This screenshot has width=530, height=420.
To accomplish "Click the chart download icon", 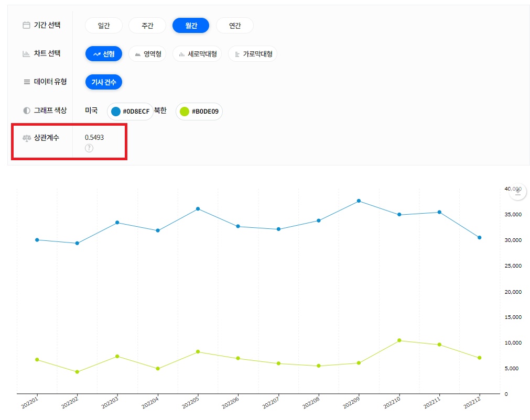I will [518, 192].
